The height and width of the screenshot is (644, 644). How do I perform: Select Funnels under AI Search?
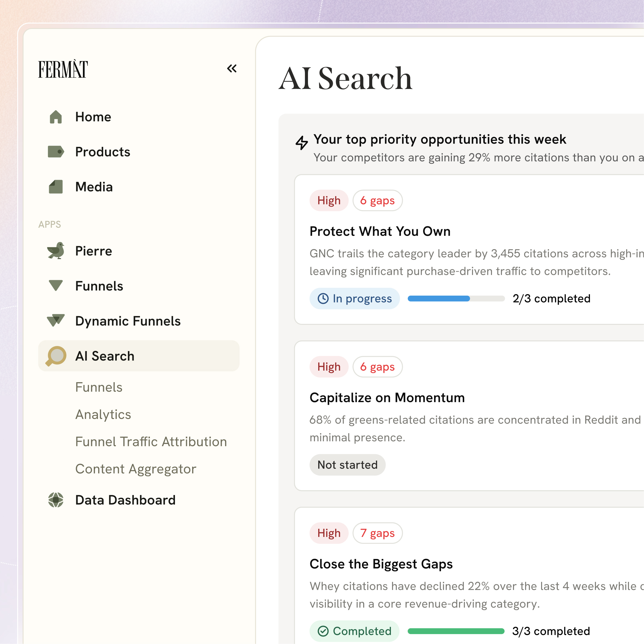point(99,387)
